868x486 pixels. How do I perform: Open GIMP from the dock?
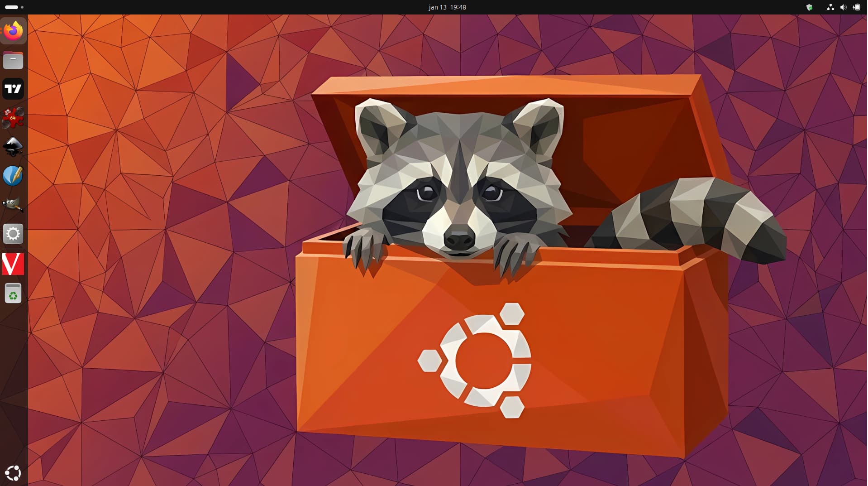click(x=13, y=205)
